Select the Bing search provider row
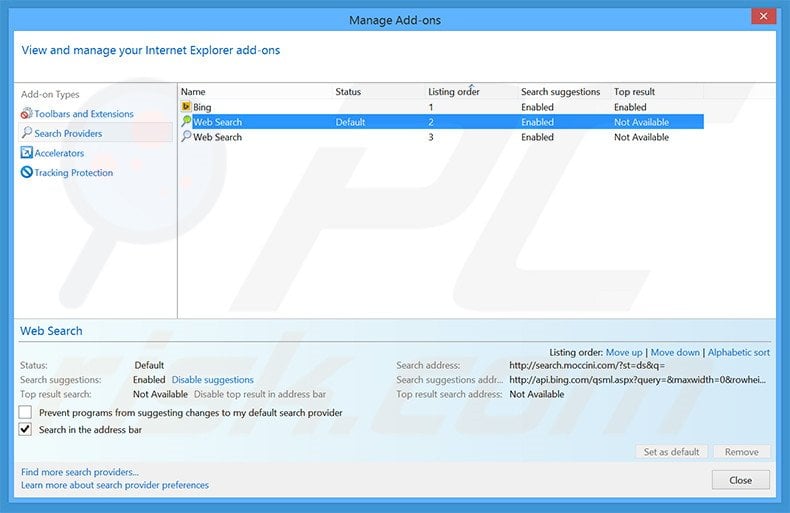The image size is (790, 513). 442,107
